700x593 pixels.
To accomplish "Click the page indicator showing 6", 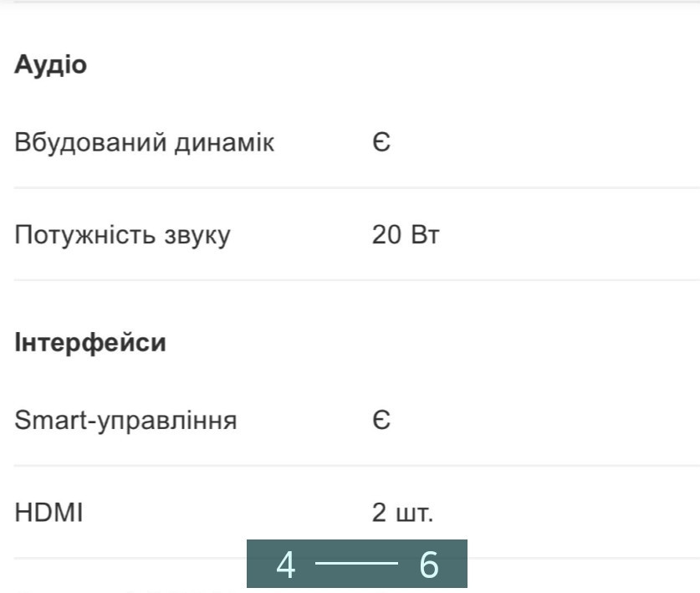I will click(x=432, y=566).
